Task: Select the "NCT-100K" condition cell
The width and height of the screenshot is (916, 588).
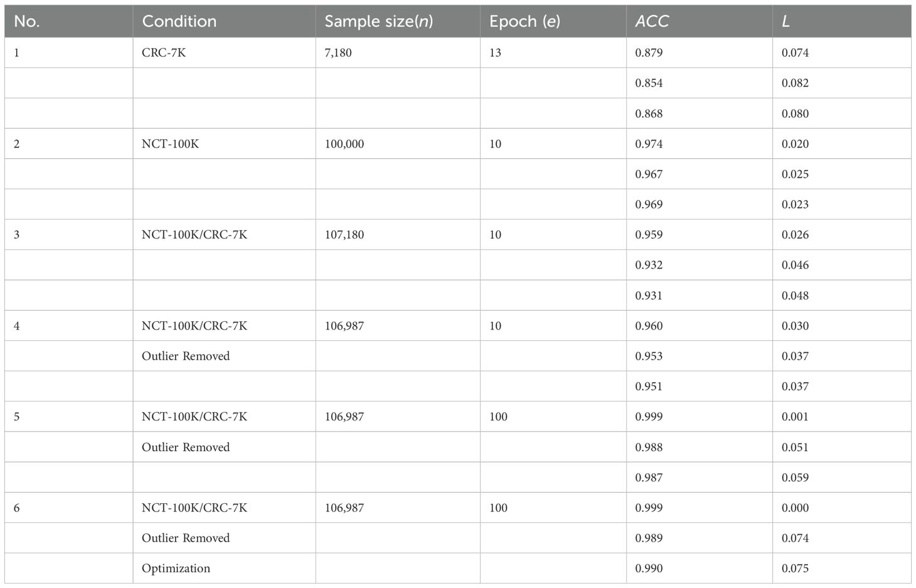Action: point(171,144)
